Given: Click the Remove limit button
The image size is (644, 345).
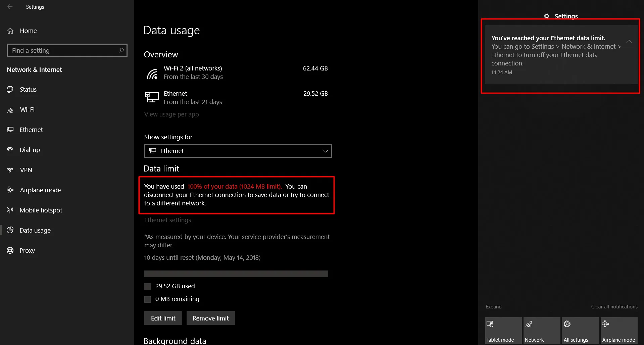Looking at the screenshot, I should tap(211, 318).
